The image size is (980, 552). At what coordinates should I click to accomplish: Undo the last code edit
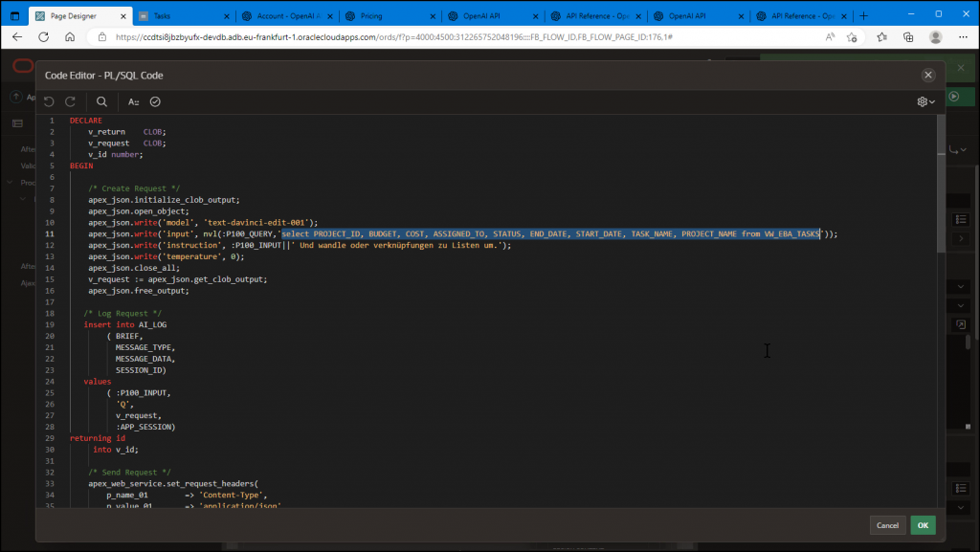(49, 101)
